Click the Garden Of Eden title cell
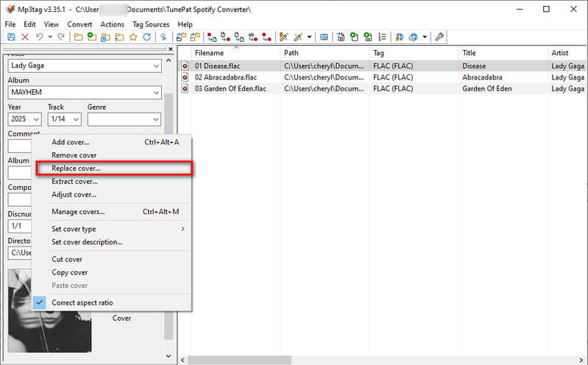This screenshot has width=588, height=365. coord(486,88)
